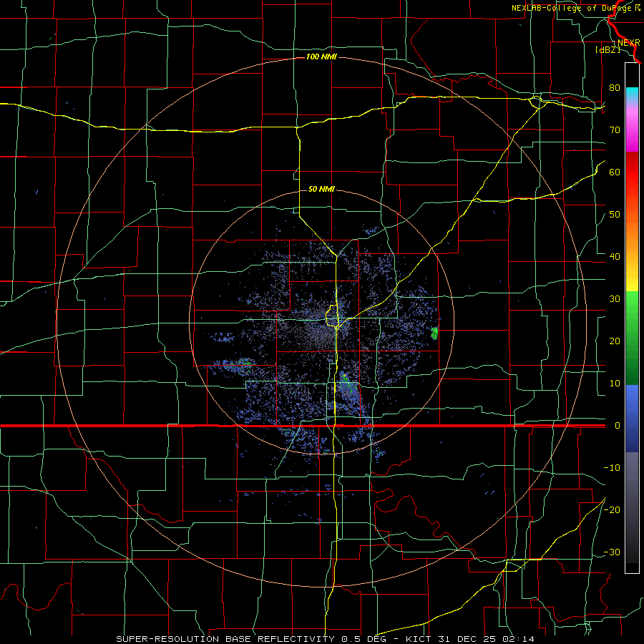Click the "50" value on the dBZ scale

(615, 215)
